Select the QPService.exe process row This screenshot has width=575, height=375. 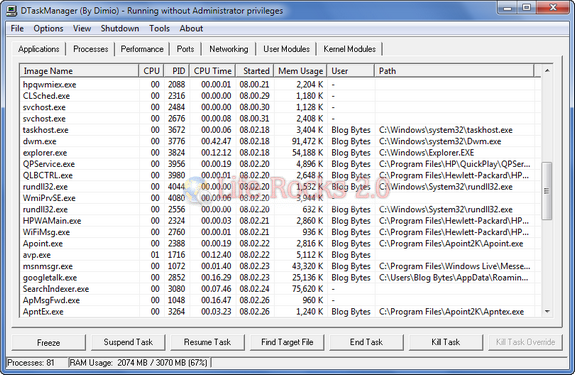(280, 164)
